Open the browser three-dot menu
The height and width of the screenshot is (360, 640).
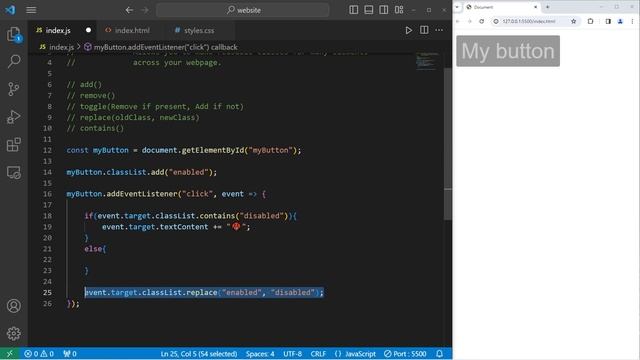[x=632, y=21]
